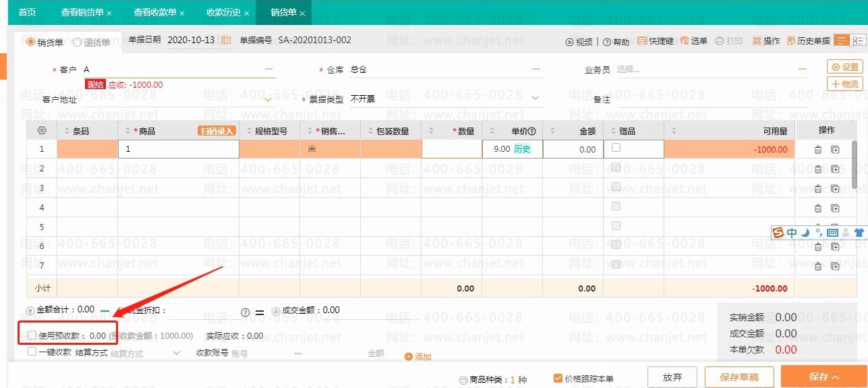
Task: Delete row 2 with trash icon
Action: point(818,169)
